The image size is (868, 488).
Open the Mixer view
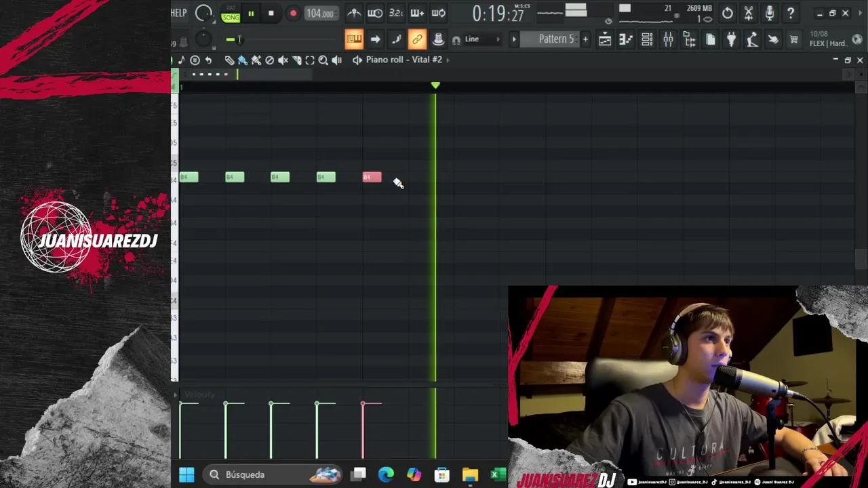[668, 39]
